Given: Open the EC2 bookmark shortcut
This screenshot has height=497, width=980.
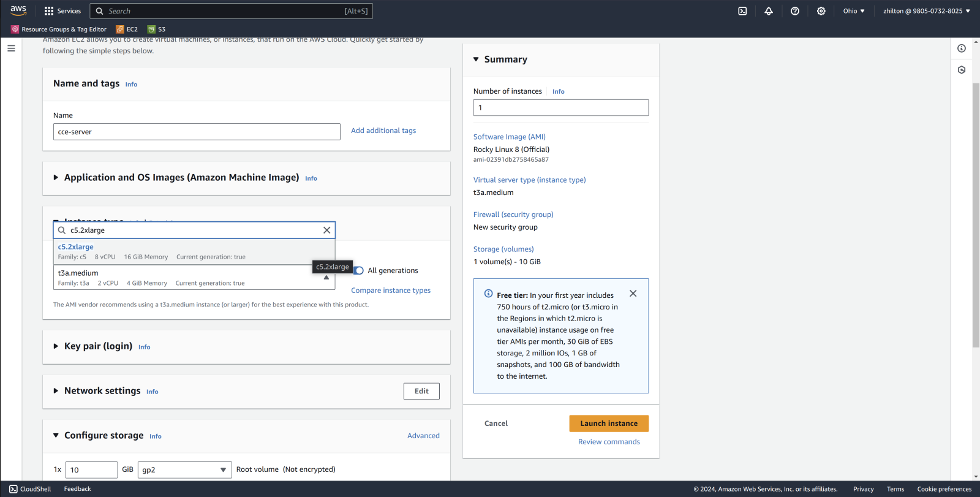Looking at the screenshot, I should click(127, 29).
